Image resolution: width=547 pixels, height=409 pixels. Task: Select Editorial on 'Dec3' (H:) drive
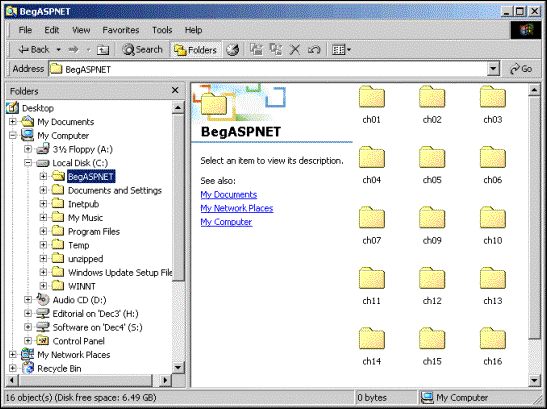coord(95,314)
